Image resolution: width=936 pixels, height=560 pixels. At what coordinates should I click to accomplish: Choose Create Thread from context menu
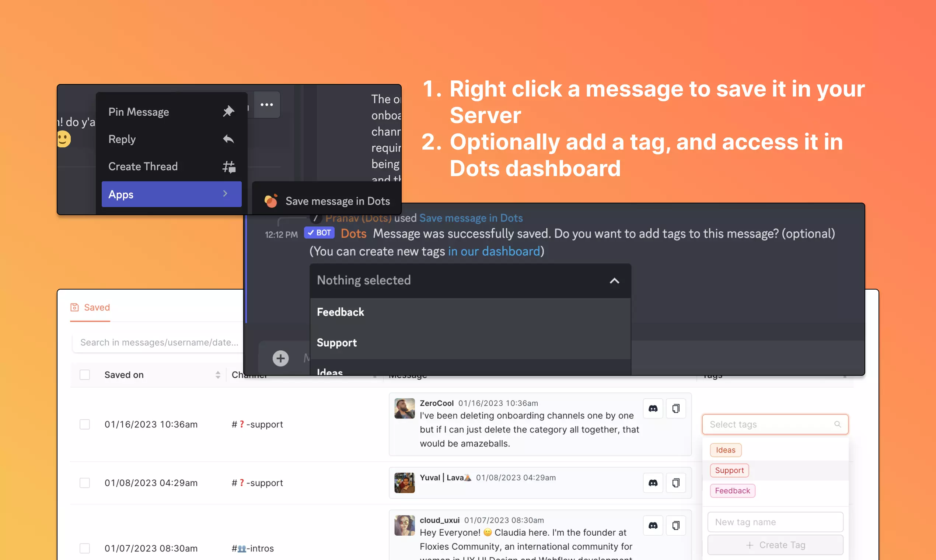point(171,167)
